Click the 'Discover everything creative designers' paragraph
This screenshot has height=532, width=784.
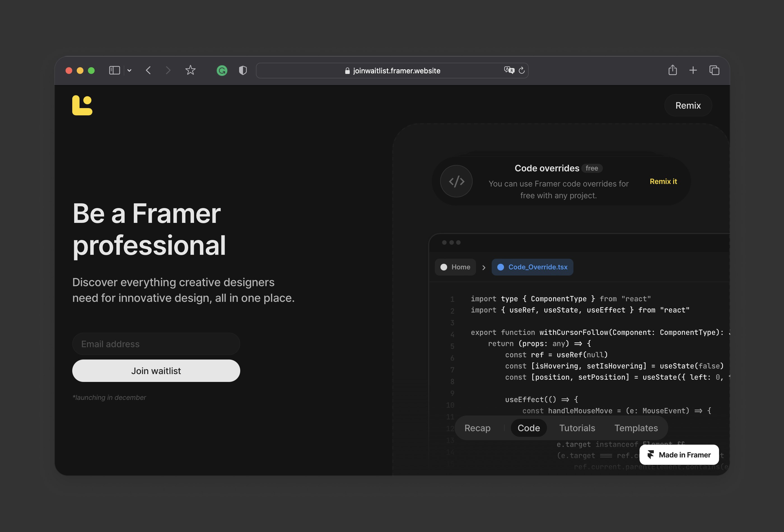(x=183, y=290)
